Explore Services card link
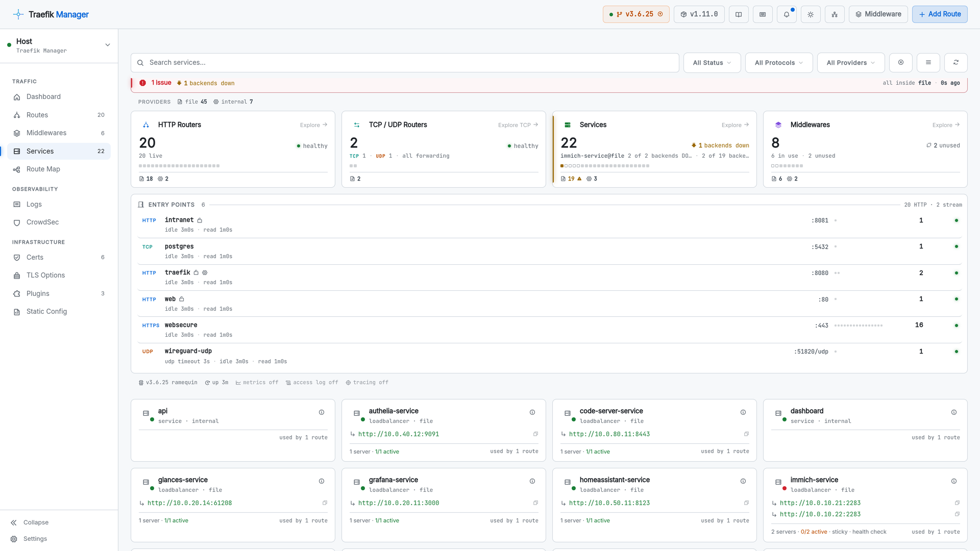The height and width of the screenshot is (551, 980). click(x=735, y=125)
